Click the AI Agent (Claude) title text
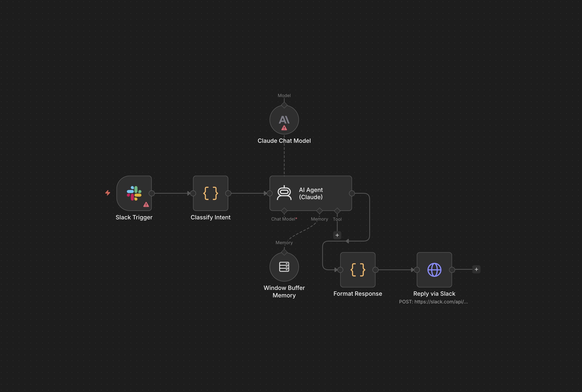This screenshot has height=392, width=582. point(311,194)
